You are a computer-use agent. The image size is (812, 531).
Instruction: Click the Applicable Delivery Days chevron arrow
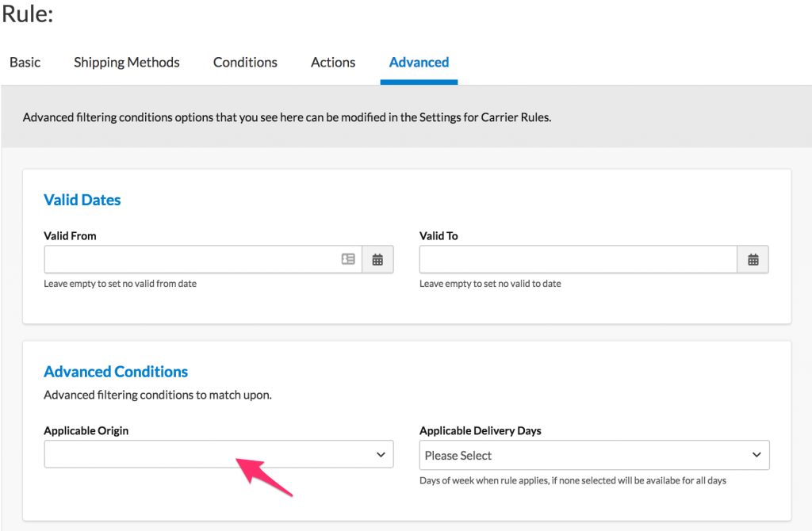click(x=756, y=455)
